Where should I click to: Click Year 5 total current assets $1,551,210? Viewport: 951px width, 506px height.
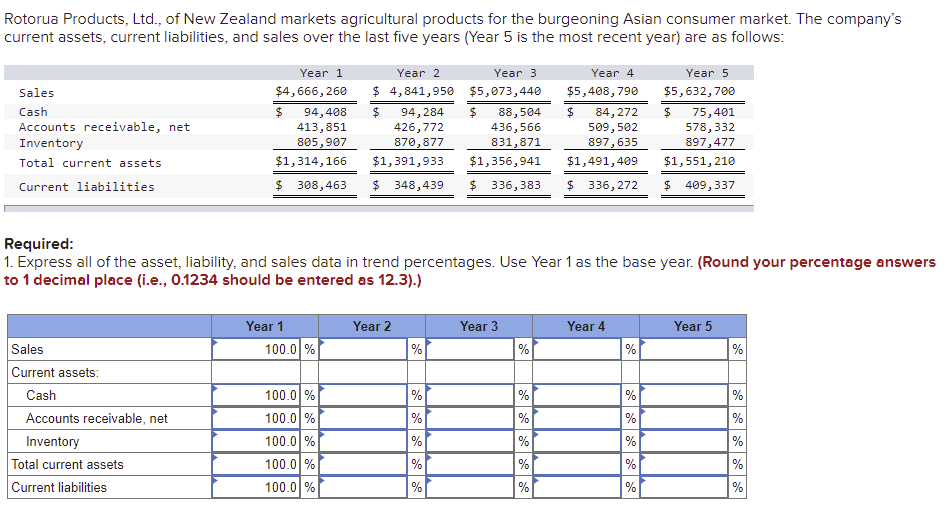click(699, 161)
